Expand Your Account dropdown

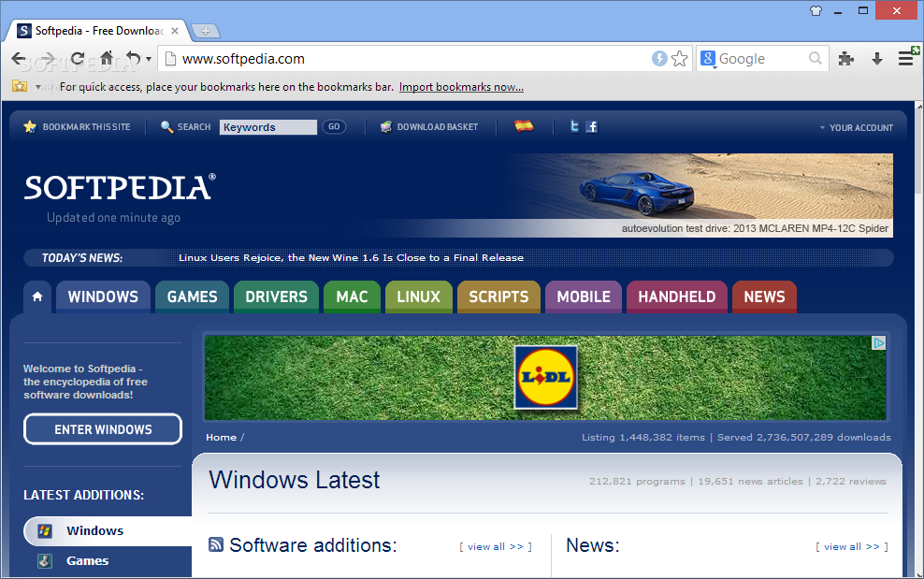[x=857, y=127]
